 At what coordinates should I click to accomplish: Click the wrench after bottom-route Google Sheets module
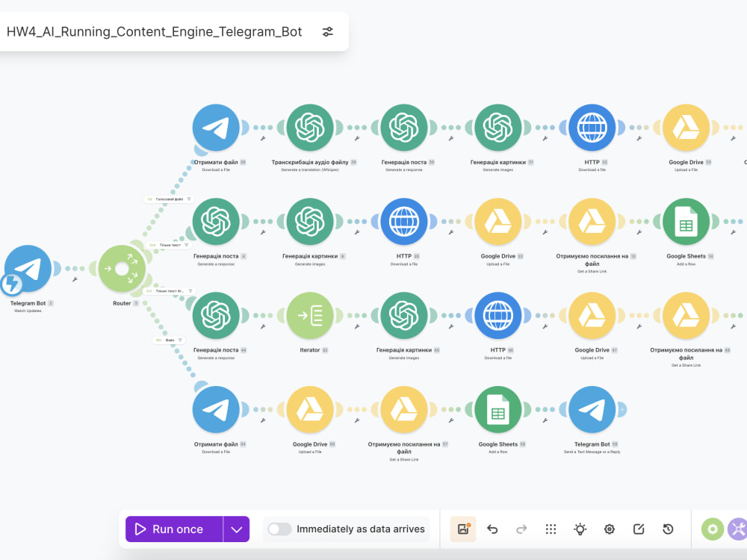tap(545, 420)
